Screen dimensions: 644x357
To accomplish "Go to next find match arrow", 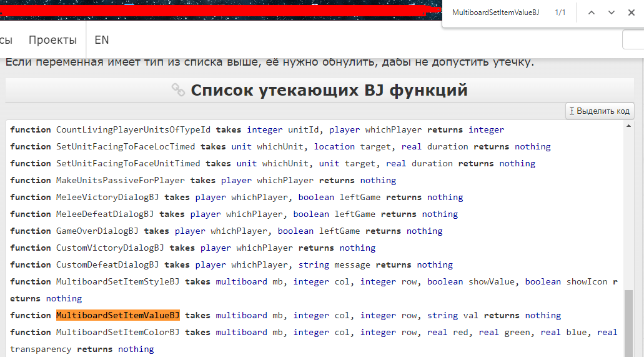I will [612, 13].
